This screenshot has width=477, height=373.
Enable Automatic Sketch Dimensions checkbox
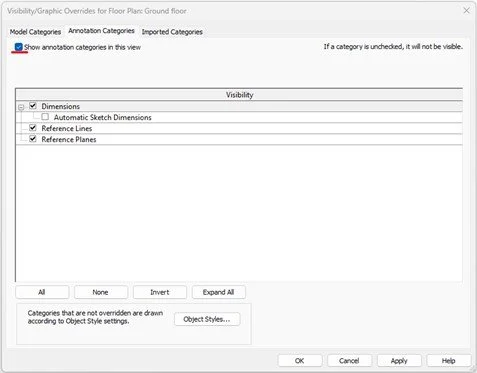tap(45, 117)
